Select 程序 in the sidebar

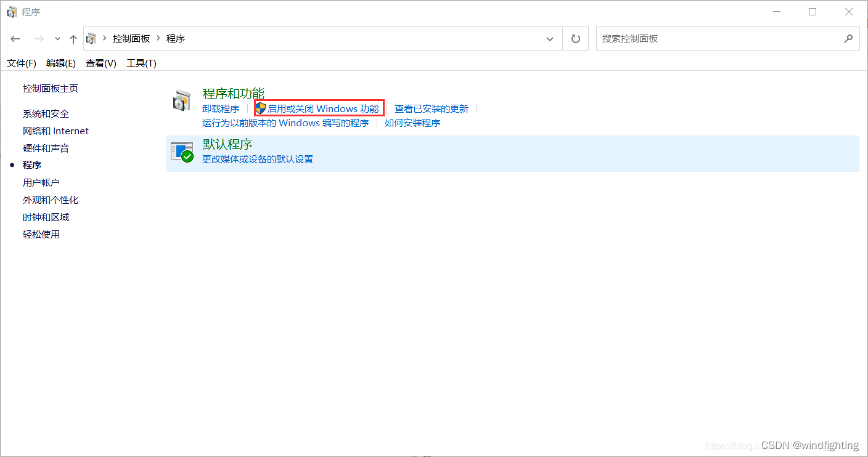32,165
